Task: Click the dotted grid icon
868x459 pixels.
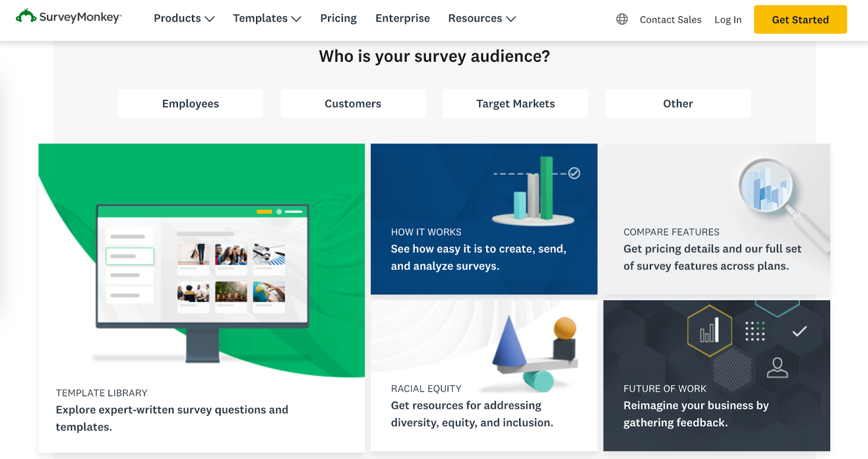Action: [x=755, y=331]
